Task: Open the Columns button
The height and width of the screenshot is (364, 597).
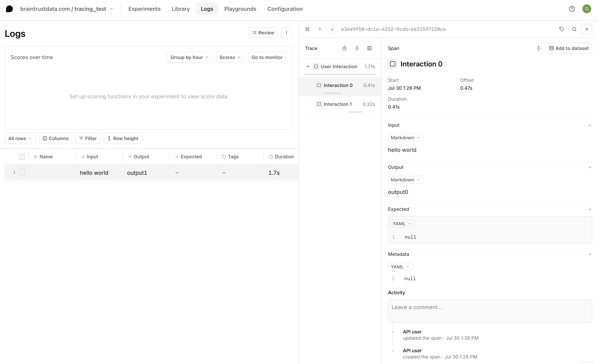Action: (56, 139)
